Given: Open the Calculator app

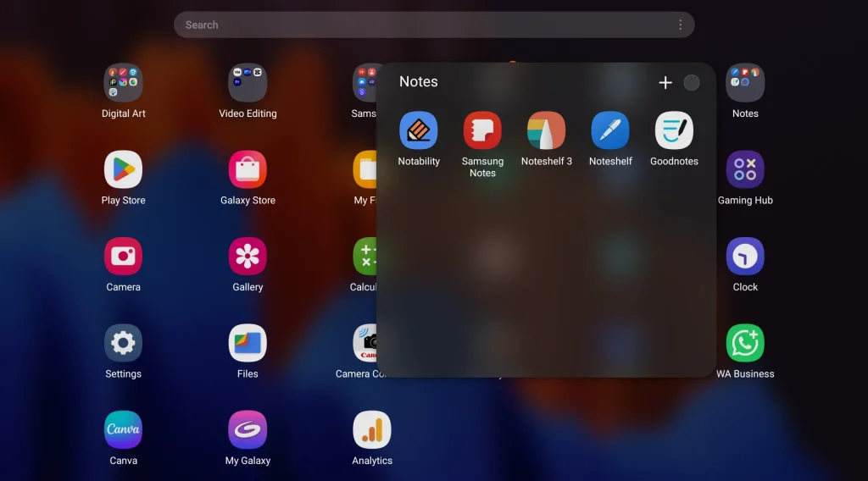Looking at the screenshot, I should pos(364,257).
